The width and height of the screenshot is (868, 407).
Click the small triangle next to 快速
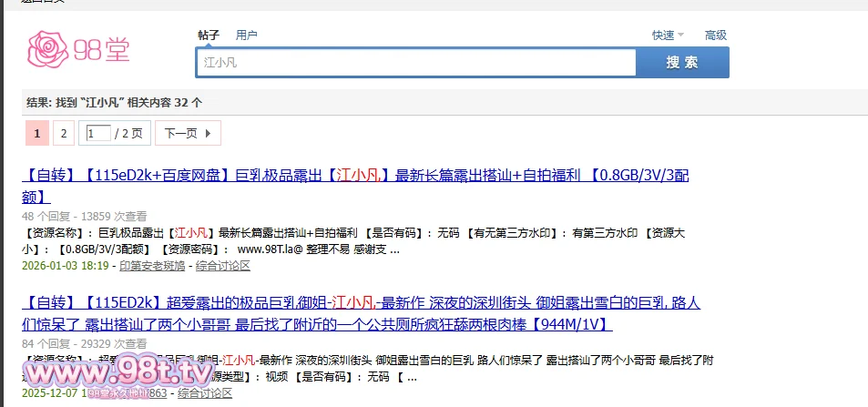pos(680,36)
